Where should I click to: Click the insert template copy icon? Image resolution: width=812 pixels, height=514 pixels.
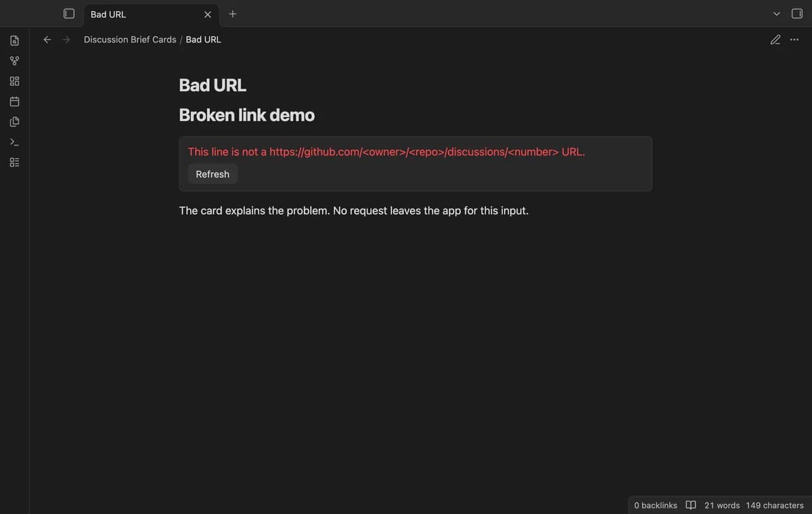click(x=14, y=122)
